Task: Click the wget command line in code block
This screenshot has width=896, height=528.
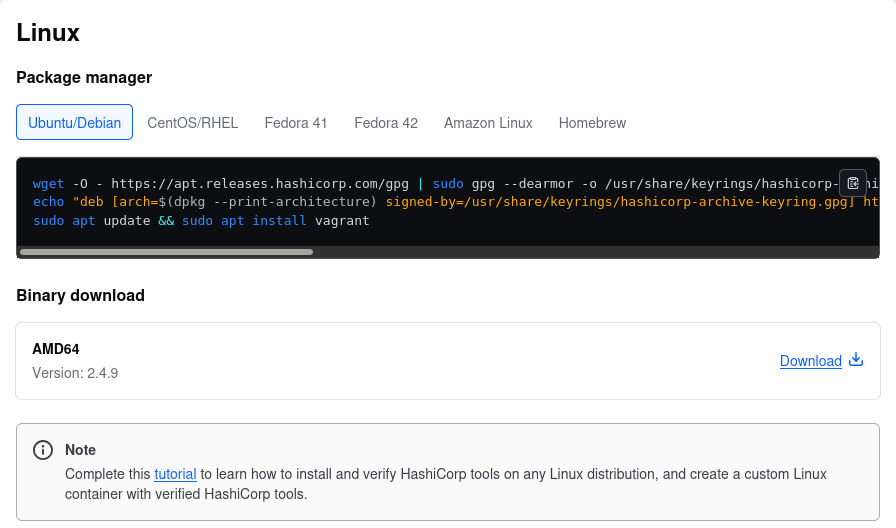Action: click(x=300, y=183)
